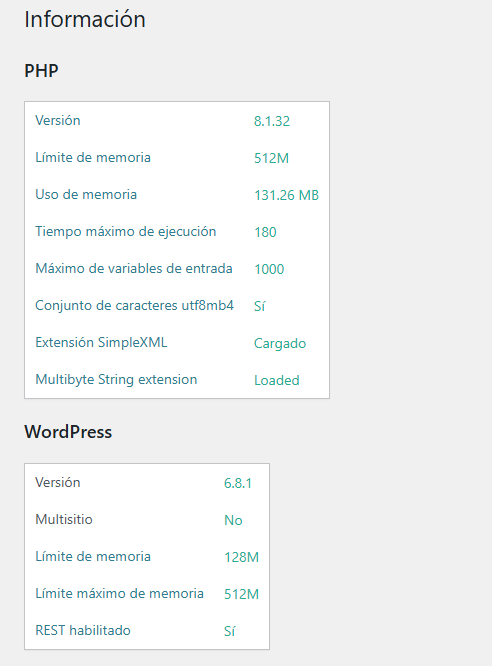Click Límite máximo de memoria label

click(x=119, y=593)
